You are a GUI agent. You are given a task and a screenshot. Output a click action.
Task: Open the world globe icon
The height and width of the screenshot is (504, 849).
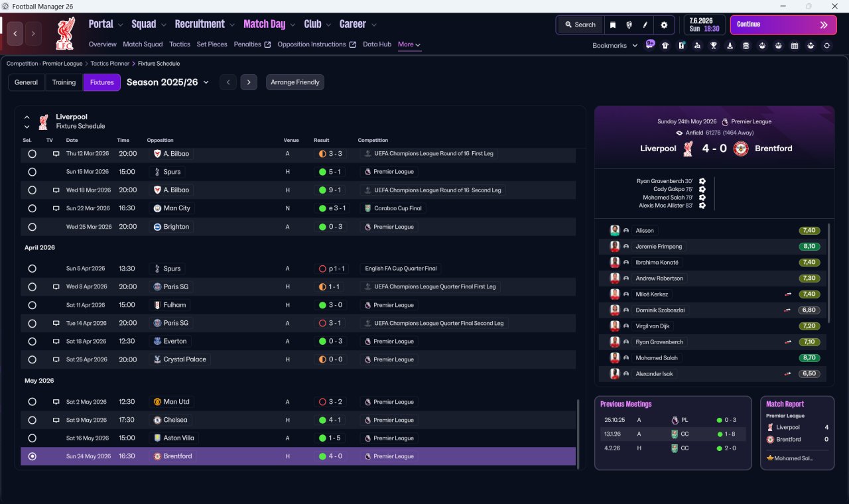[629, 25]
